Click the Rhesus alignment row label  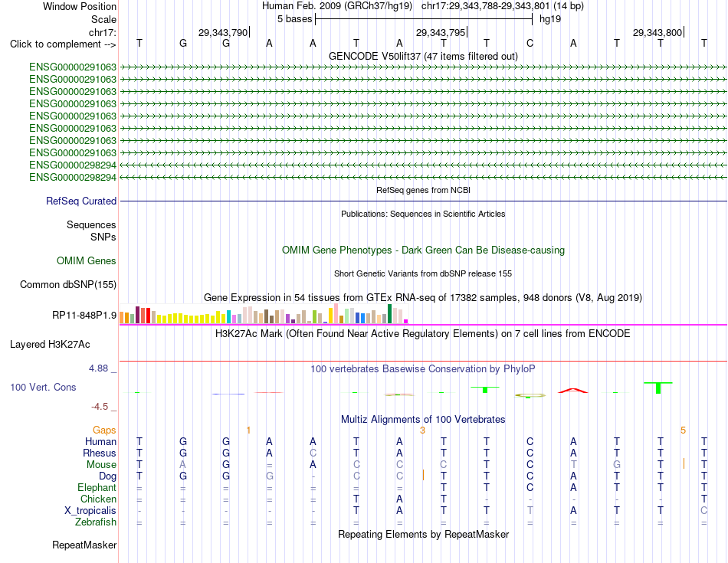[100, 453]
